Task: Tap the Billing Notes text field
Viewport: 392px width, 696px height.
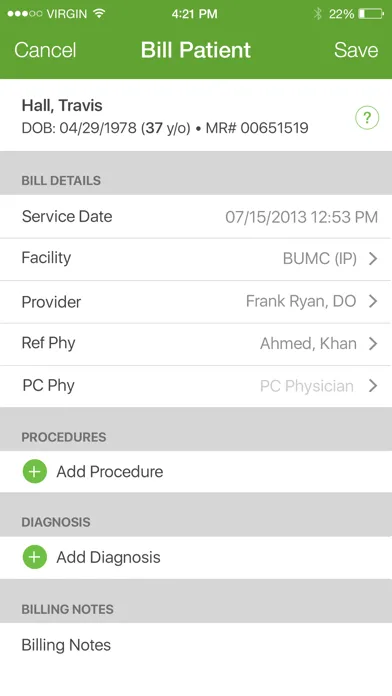Action: pyautogui.click(x=196, y=645)
